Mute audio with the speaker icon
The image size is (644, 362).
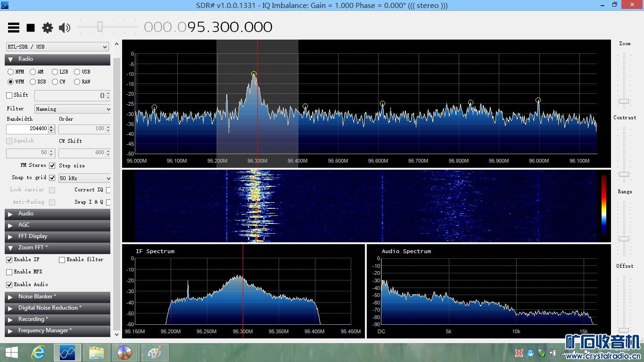(65, 28)
